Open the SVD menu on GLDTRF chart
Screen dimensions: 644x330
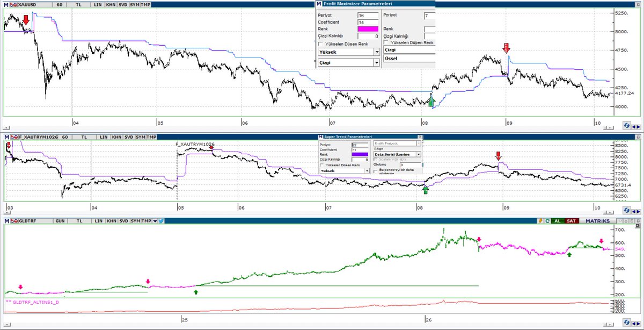pyautogui.click(x=123, y=221)
